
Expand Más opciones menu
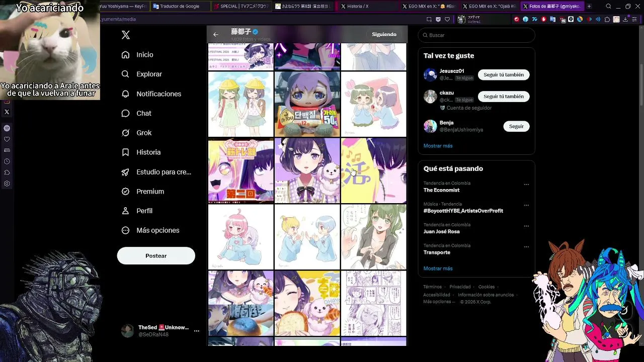click(150, 230)
